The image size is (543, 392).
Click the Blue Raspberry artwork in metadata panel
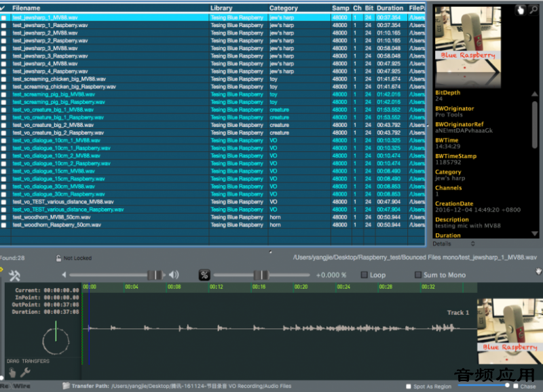point(468,47)
